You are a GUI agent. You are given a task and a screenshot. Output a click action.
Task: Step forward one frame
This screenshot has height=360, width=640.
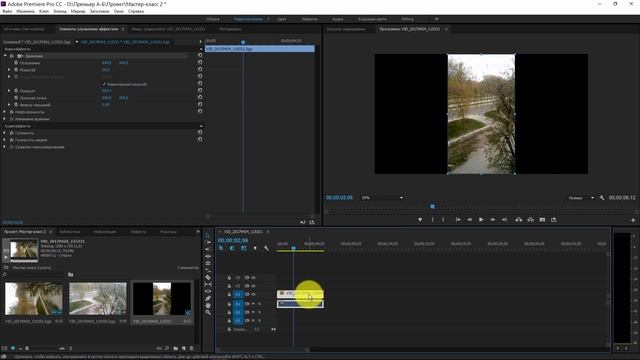coord(493,220)
